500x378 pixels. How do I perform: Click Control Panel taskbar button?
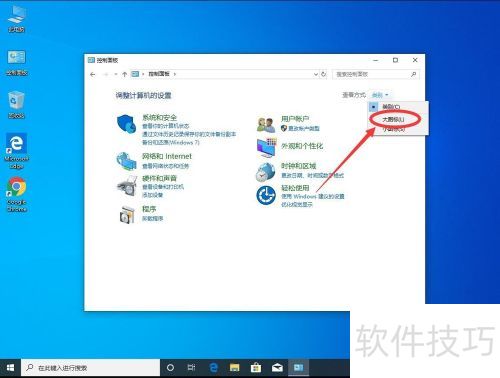pos(299,368)
